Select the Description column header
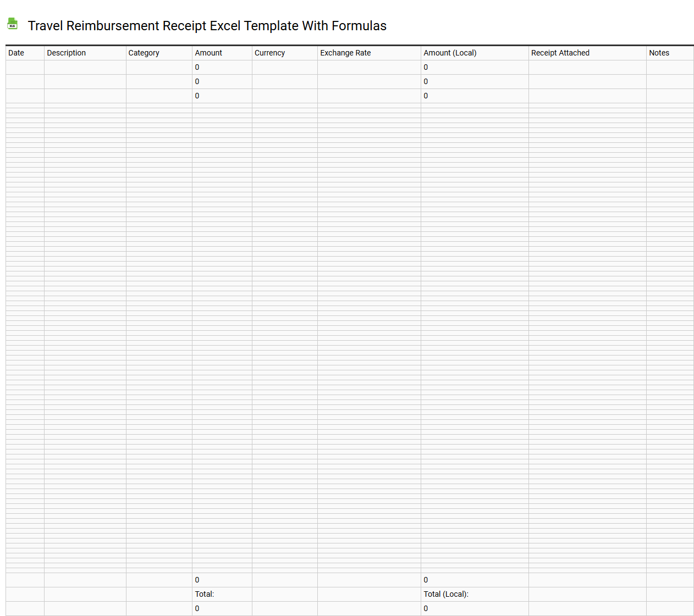 click(66, 53)
